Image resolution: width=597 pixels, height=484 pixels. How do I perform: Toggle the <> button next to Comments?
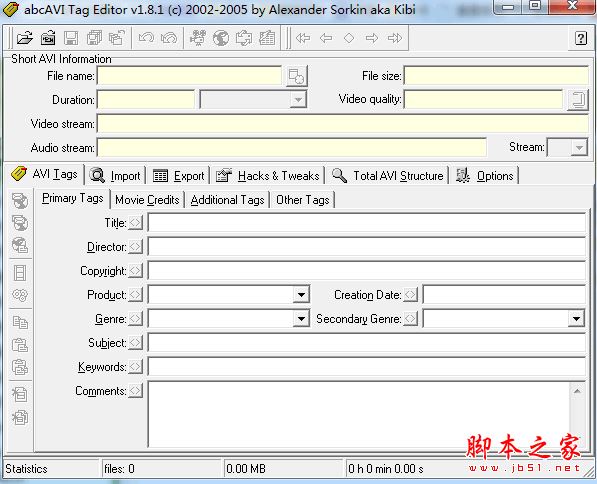tap(136, 390)
